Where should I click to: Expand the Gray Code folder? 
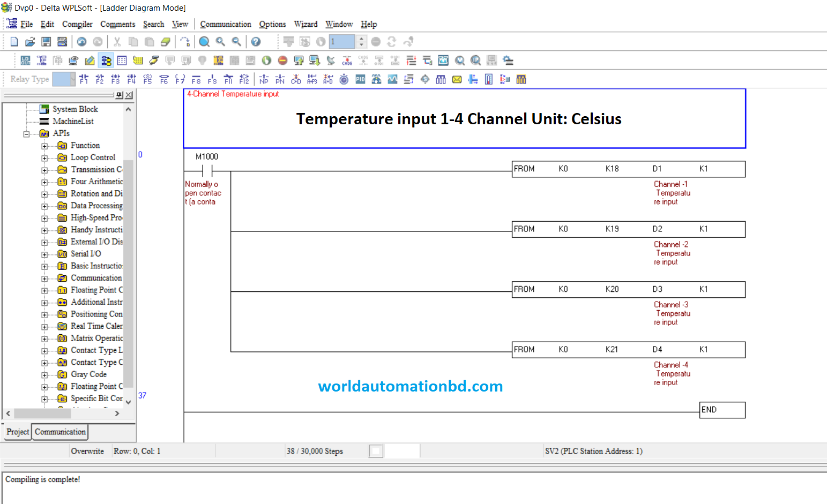(44, 375)
